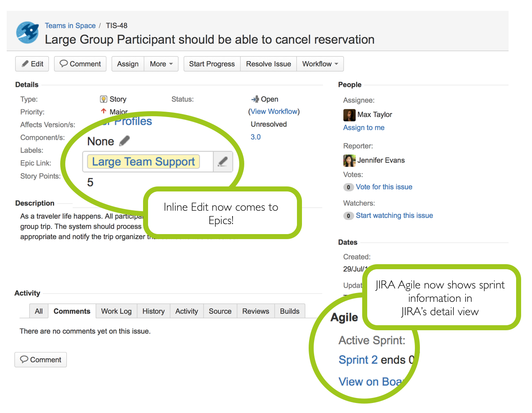The width and height of the screenshot is (532, 413).
Task: Click the Large Team Support epic label
Action: 143,162
